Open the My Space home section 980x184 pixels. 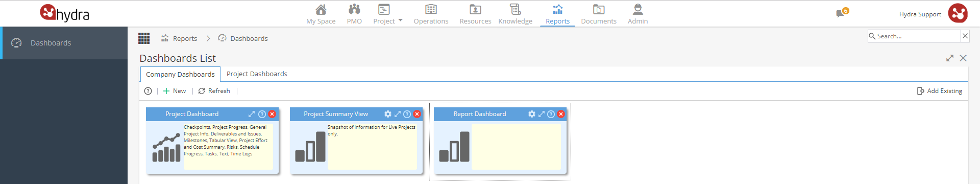(x=321, y=14)
